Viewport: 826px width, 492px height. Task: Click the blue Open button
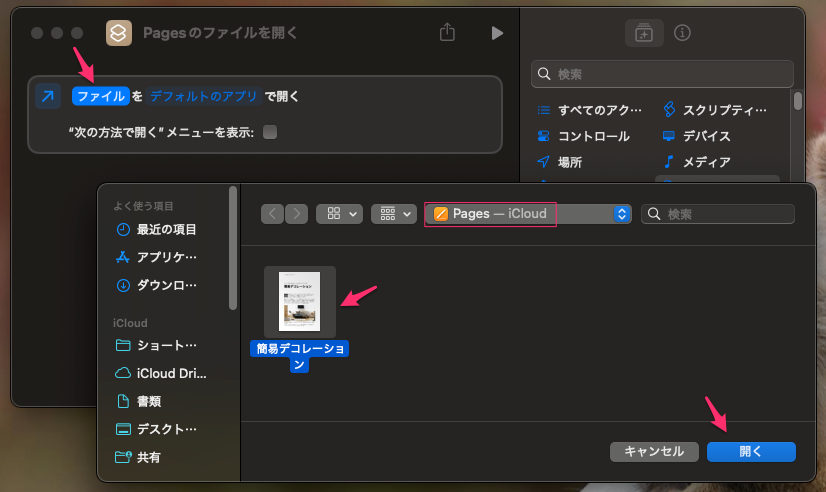(x=750, y=451)
